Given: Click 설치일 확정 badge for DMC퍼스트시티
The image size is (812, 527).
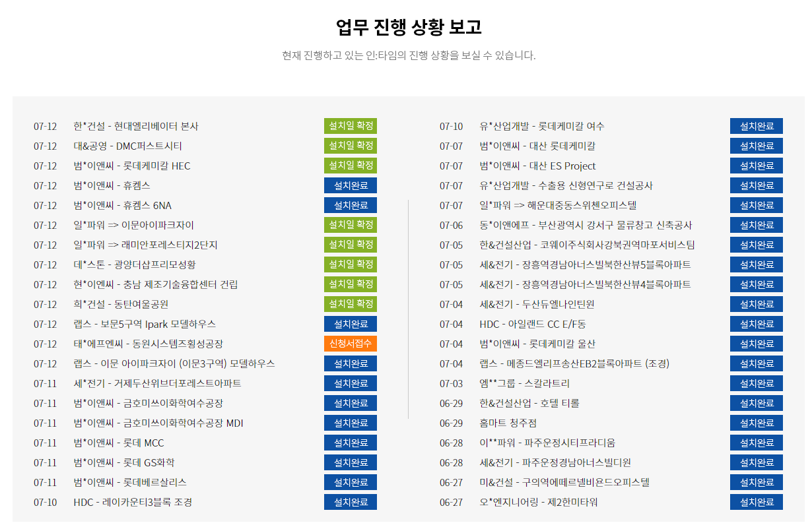Looking at the screenshot, I should 351,146.
